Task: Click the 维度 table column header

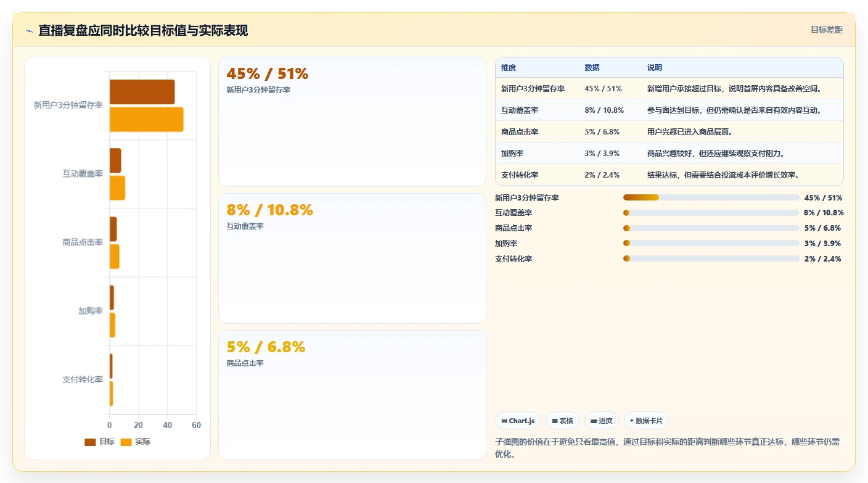Action: (509, 68)
